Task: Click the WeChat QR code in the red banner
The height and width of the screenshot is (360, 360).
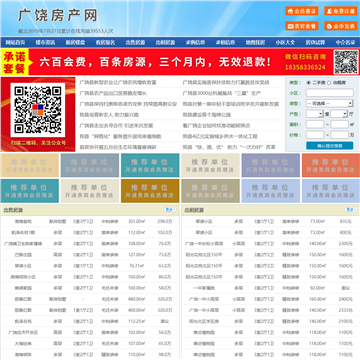Action: click(x=346, y=62)
